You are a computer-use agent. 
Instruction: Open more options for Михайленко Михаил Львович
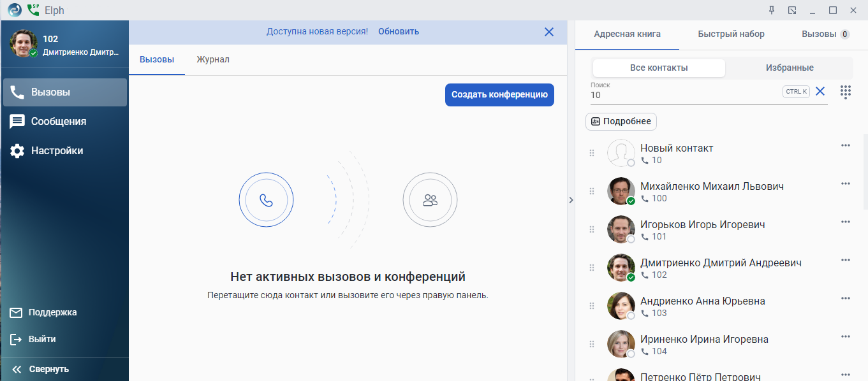point(846,183)
